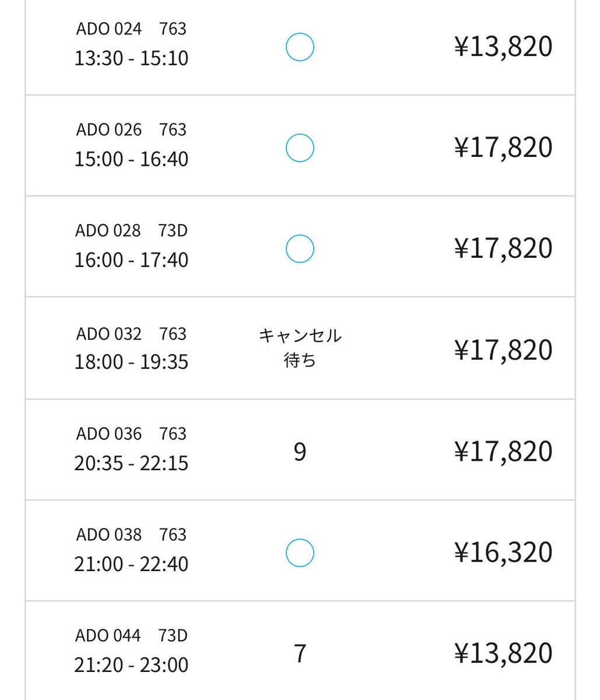
Task: Open flight details for 18:00 - 19:35
Action: point(131,362)
